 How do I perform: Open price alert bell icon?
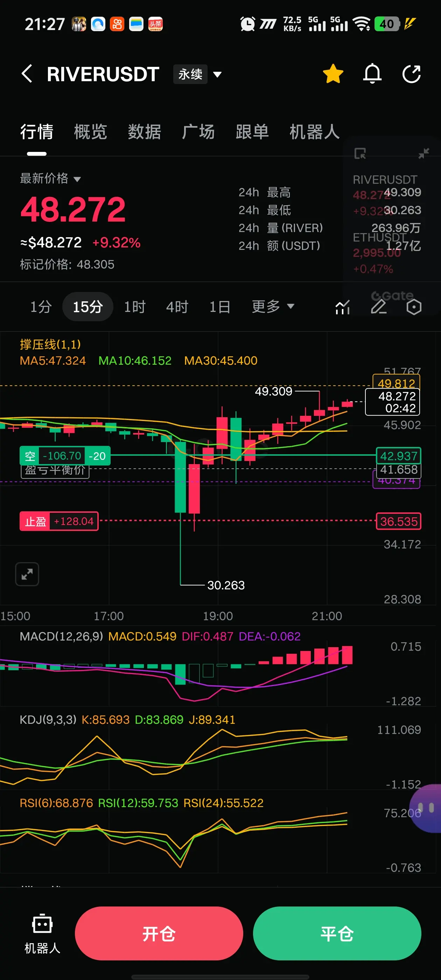tap(372, 73)
